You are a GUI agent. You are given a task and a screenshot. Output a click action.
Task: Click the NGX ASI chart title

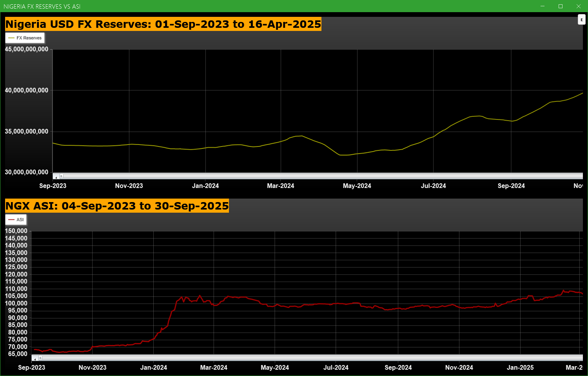pos(117,206)
